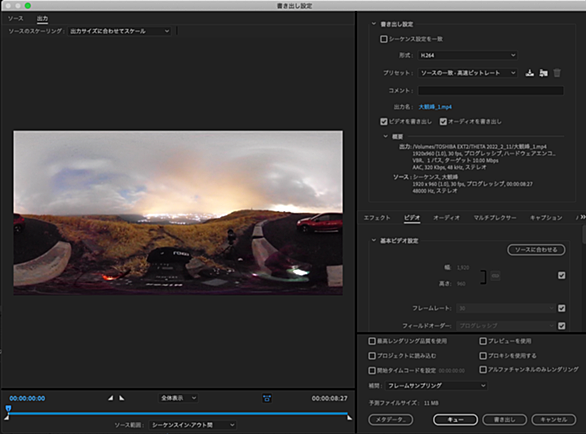The image size is (586, 434).
Task: Click the output name mp4 link
Action: [435, 107]
